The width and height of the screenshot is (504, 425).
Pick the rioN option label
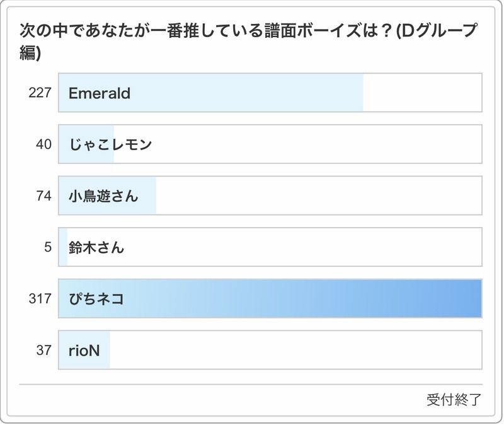point(84,350)
